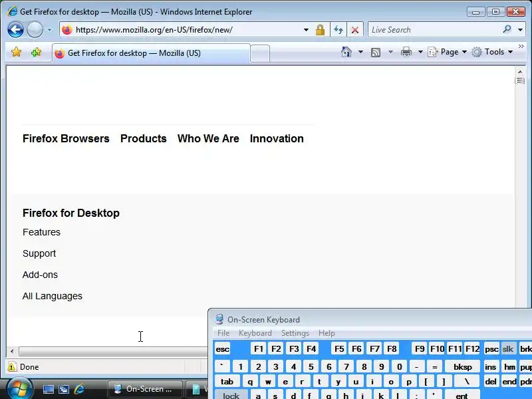Open the Windows Start orb
Image resolution: width=532 pixels, height=399 pixels.
point(19,389)
